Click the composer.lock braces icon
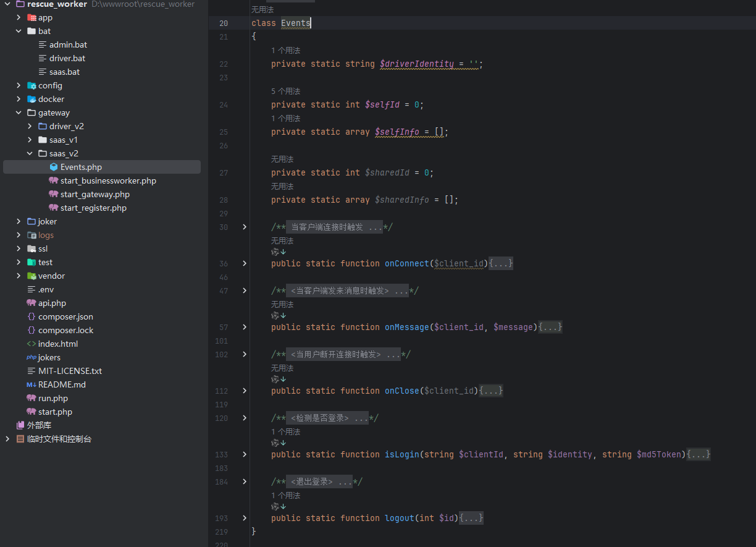The image size is (756, 547). (x=31, y=331)
